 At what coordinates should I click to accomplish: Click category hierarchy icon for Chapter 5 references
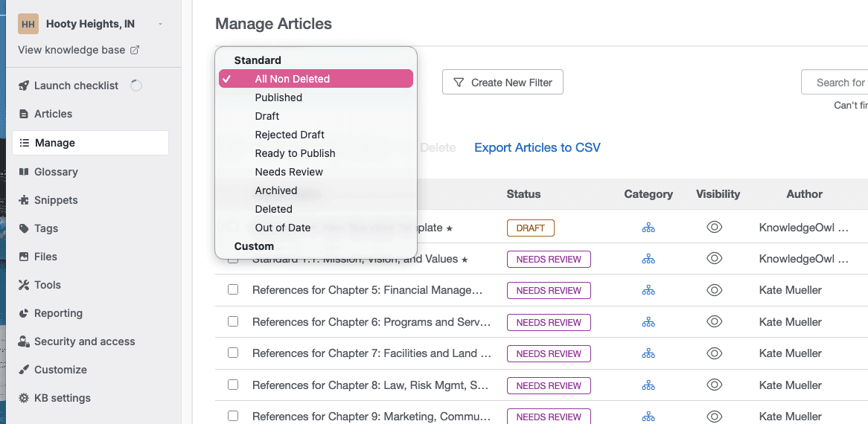point(648,290)
